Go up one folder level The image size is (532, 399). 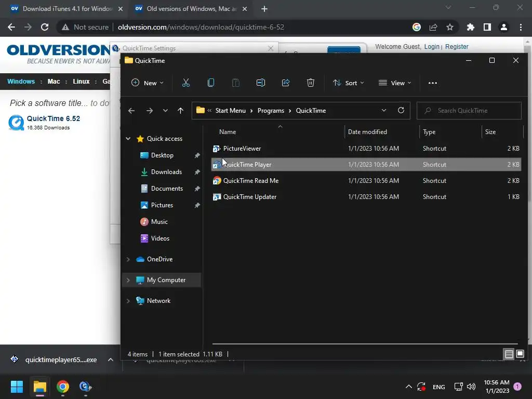180,111
